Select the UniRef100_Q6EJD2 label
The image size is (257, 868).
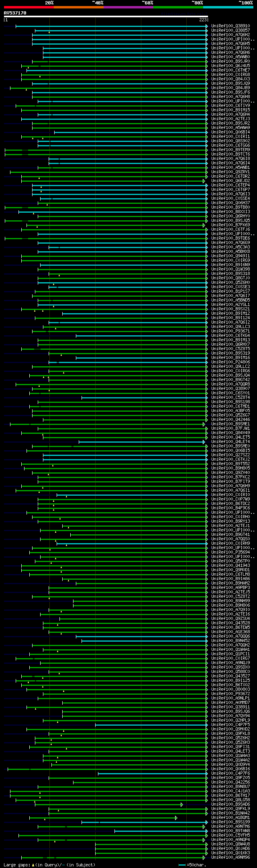coord(230,181)
